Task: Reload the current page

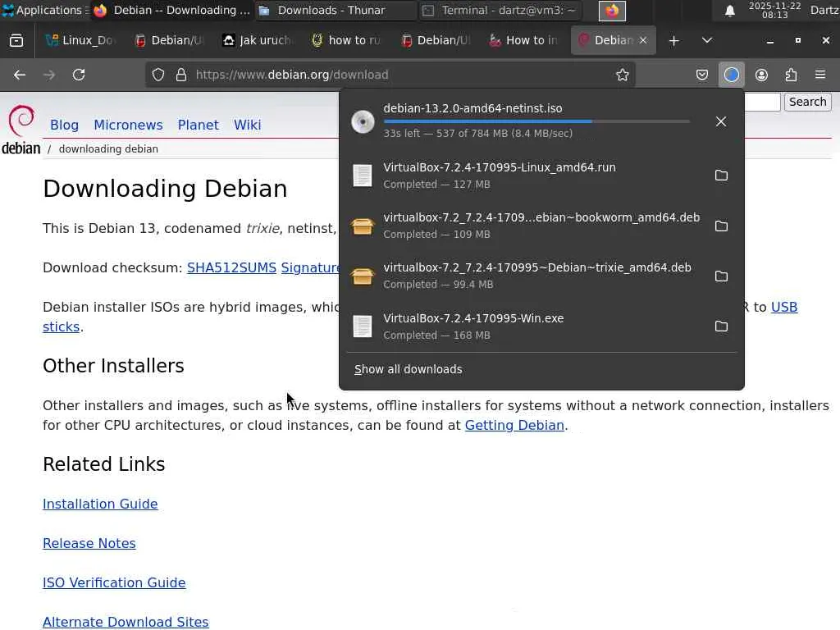Action: point(79,75)
